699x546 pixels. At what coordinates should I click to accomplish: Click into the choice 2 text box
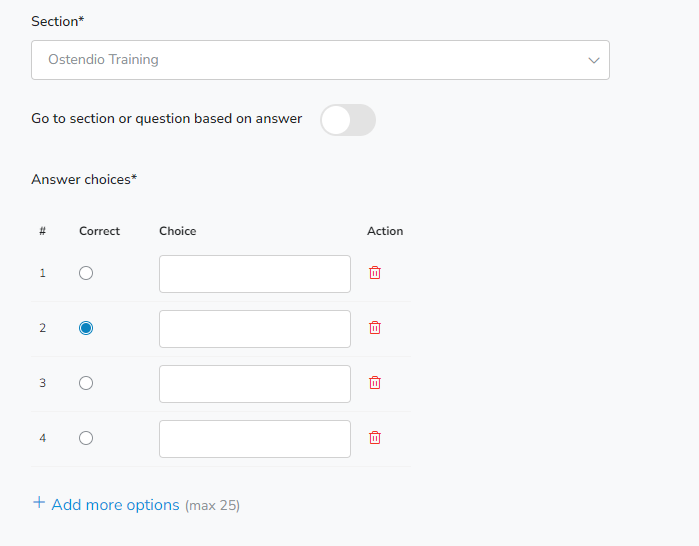255,329
